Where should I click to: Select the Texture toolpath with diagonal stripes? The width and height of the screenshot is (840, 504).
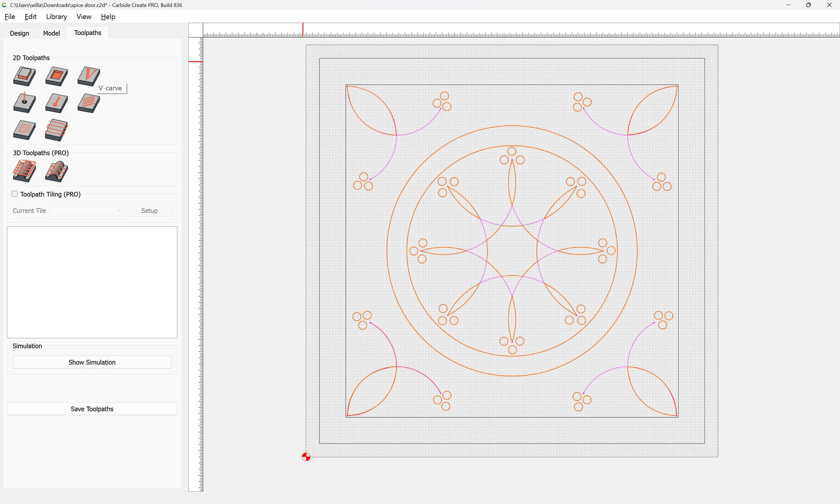click(x=88, y=103)
